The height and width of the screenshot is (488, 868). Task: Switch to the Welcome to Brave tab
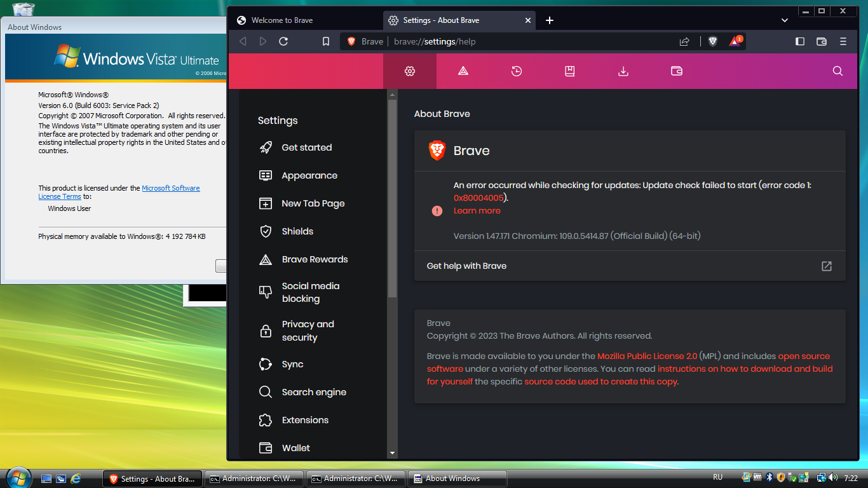click(306, 20)
